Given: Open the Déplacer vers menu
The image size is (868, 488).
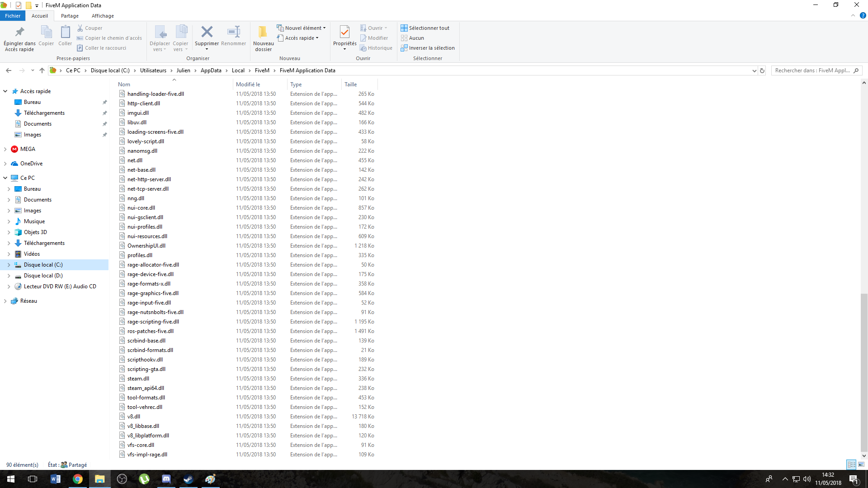Looking at the screenshot, I should click(160, 39).
